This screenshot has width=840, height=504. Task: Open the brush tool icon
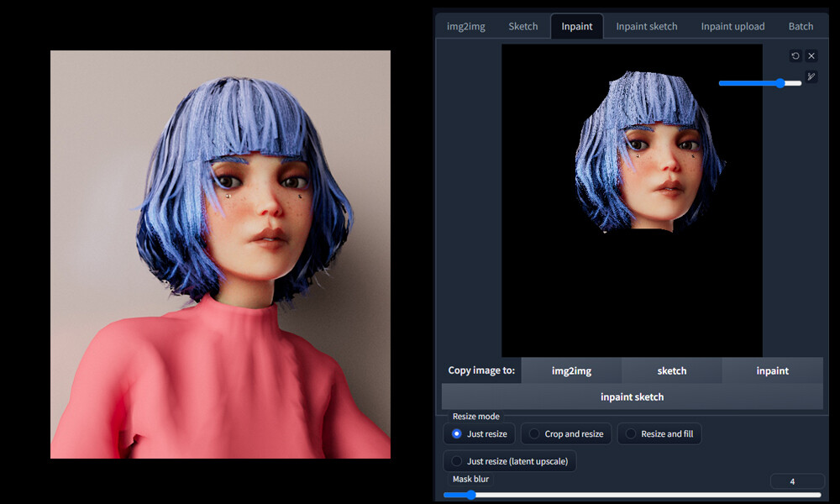coord(811,76)
